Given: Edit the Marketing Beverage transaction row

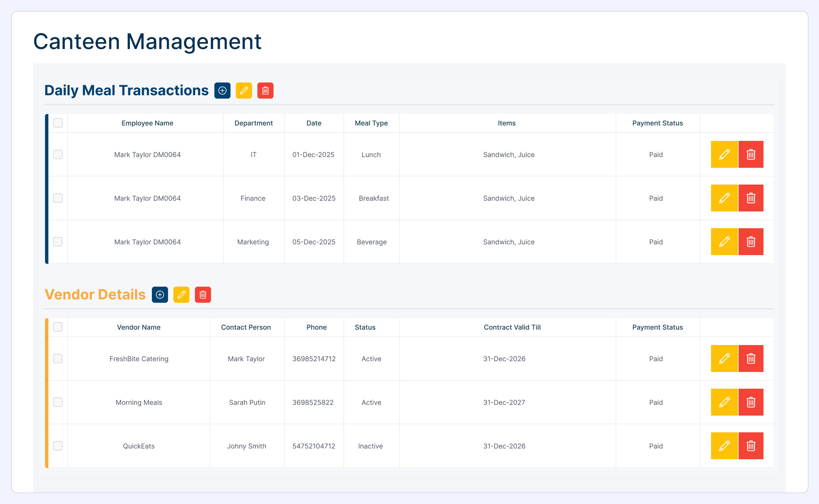Looking at the screenshot, I should point(724,242).
